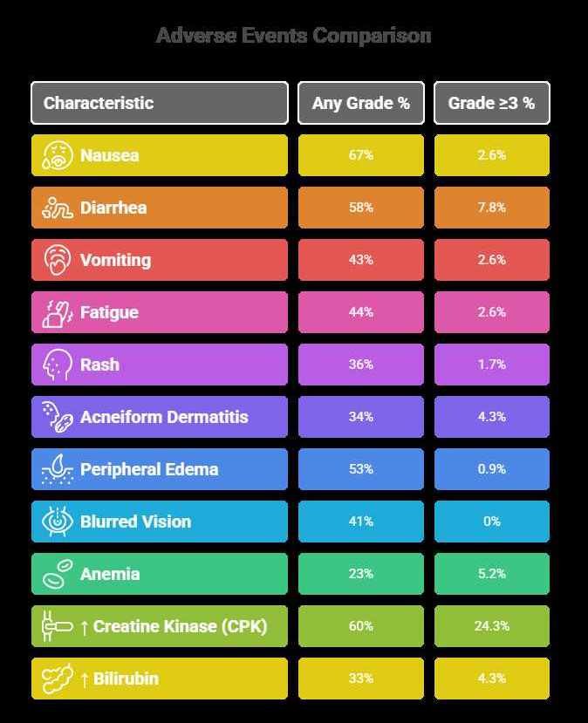This screenshot has height=723, width=588.
Task: Select the Bilirubin icon
Action: [58, 679]
